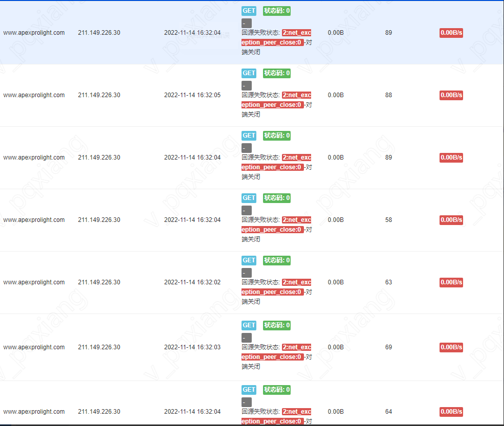The width and height of the screenshot is (504, 426).
Task: Click the value 64 in the bottom row
Action: click(388, 412)
